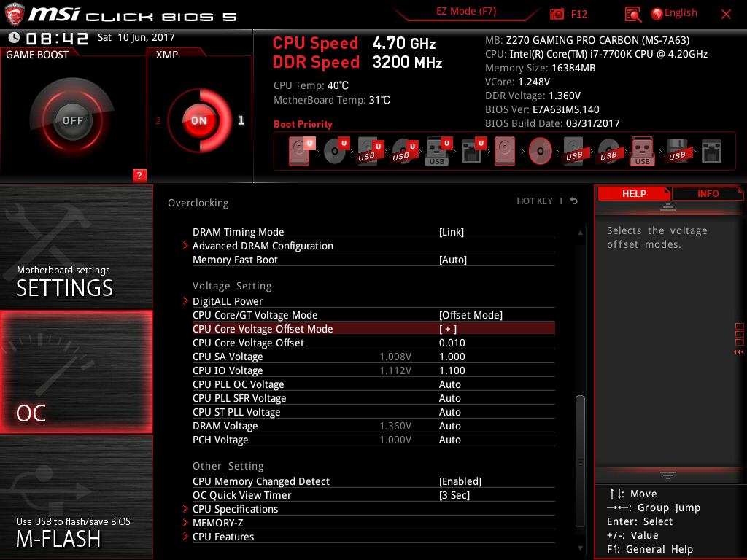Select the legacy USB hard disk boot icon

pyautogui.click(x=575, y=151)
